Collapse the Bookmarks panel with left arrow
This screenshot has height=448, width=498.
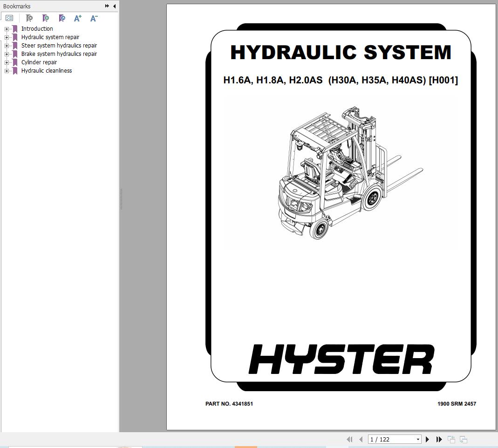pyautogui.click(x=114, y=6)
